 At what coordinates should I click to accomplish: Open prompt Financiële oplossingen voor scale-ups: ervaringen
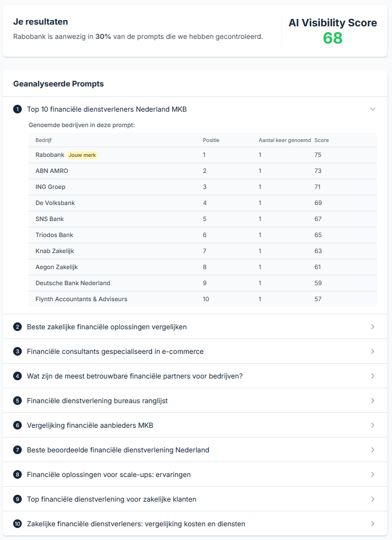pyautogui.click(x=109, y=475)
